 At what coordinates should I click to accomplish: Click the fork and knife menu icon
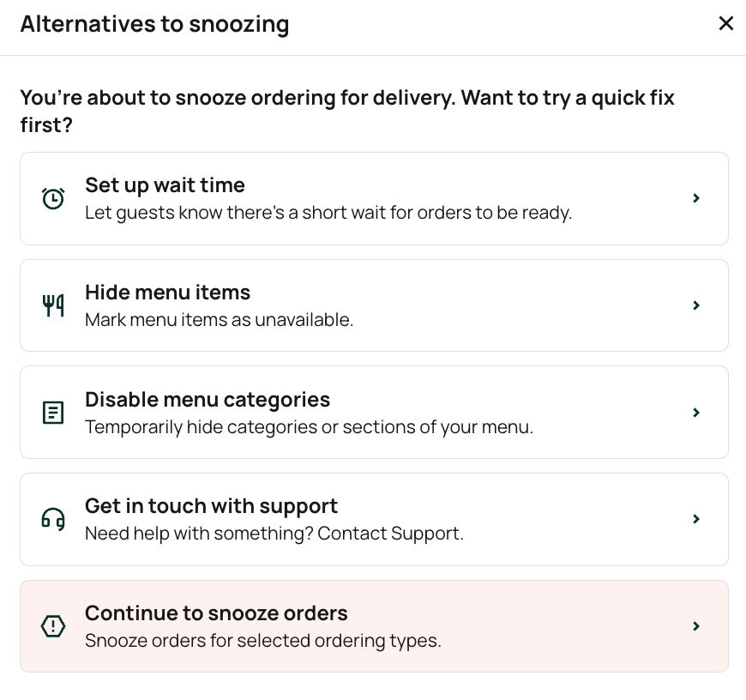[53, 305]
